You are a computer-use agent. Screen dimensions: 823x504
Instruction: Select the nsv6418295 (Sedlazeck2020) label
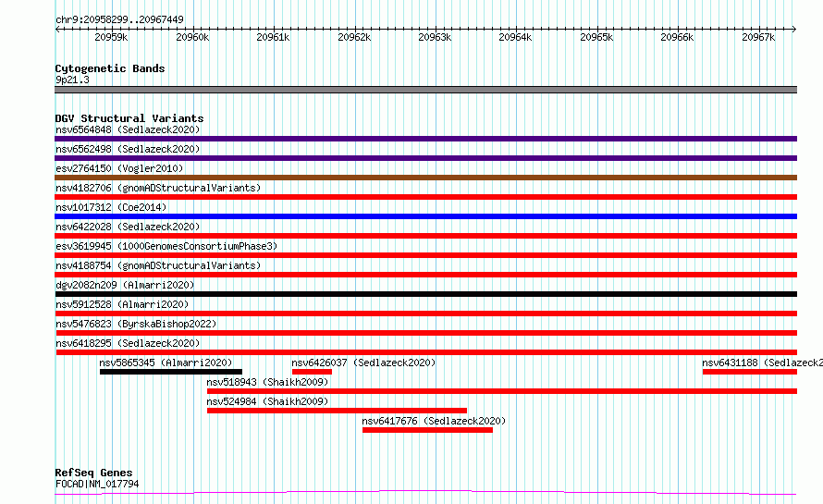click(128, 343)
